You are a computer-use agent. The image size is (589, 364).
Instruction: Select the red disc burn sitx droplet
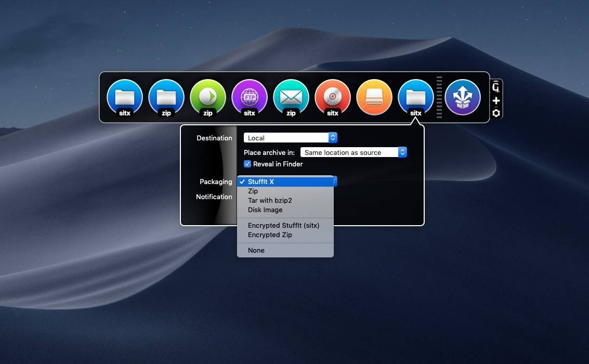coord(333,97)
